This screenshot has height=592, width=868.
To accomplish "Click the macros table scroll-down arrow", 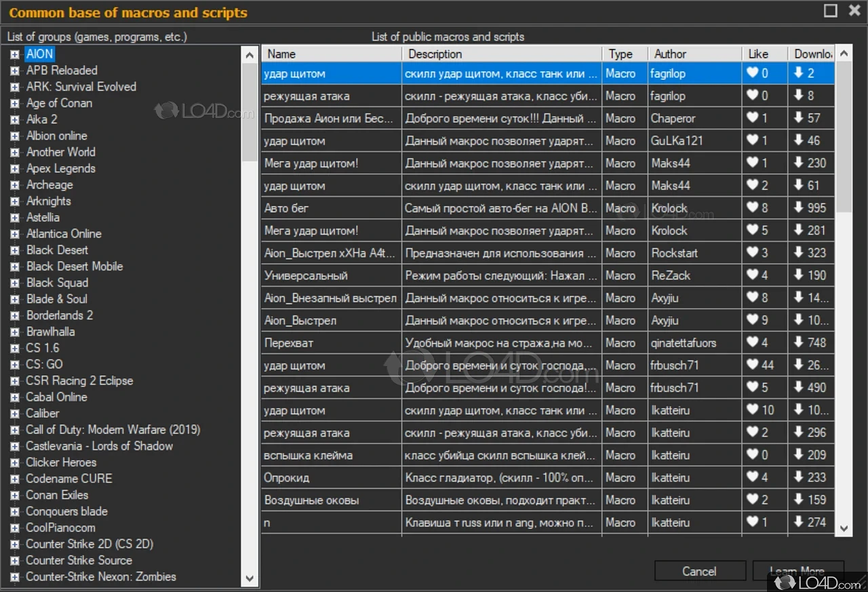I will [x=844, y=528].
